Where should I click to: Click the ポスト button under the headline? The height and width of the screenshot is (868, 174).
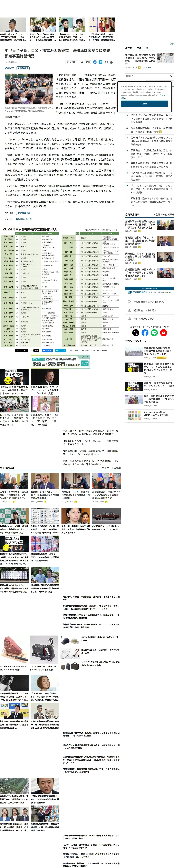pos(72,62)
